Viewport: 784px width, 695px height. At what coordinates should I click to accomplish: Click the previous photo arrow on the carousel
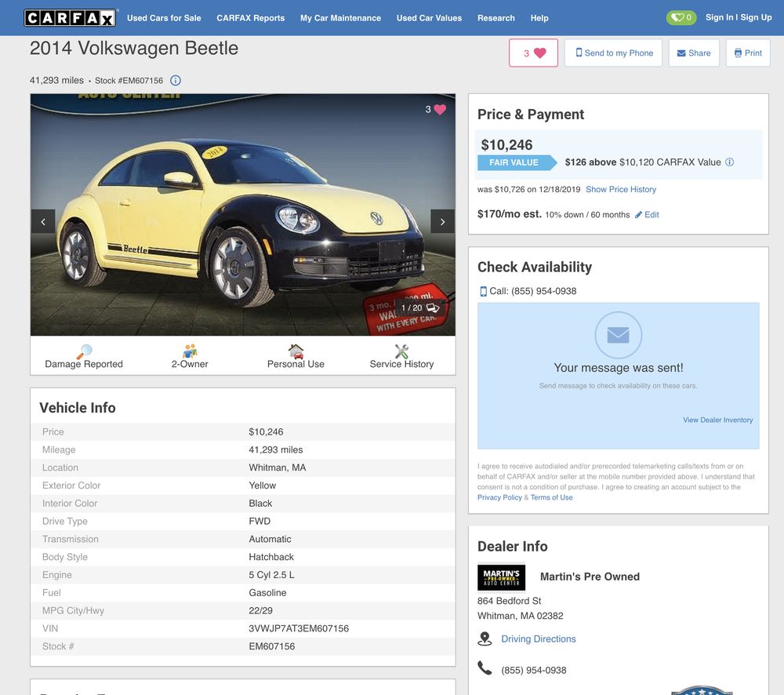43,221
